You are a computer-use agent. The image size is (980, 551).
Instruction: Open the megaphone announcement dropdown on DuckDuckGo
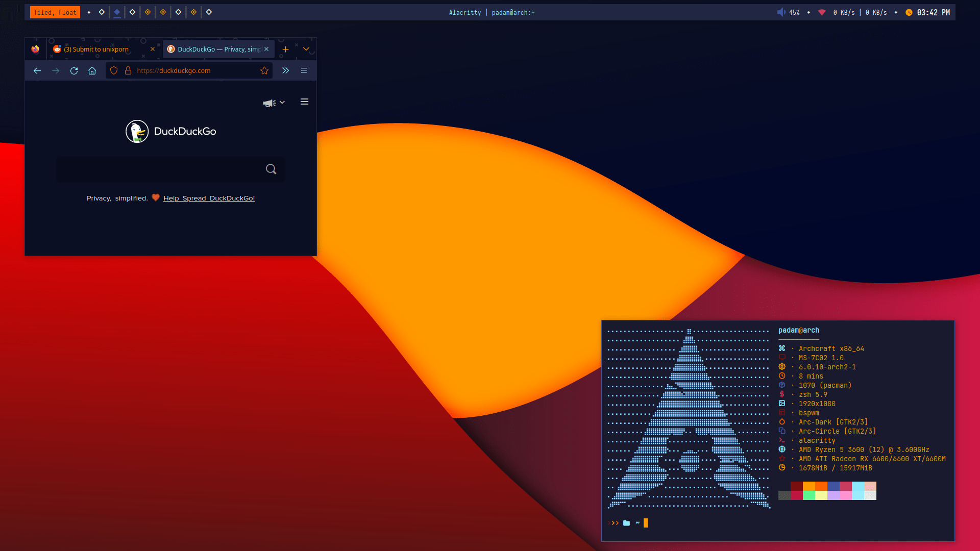tap(273, 102)
